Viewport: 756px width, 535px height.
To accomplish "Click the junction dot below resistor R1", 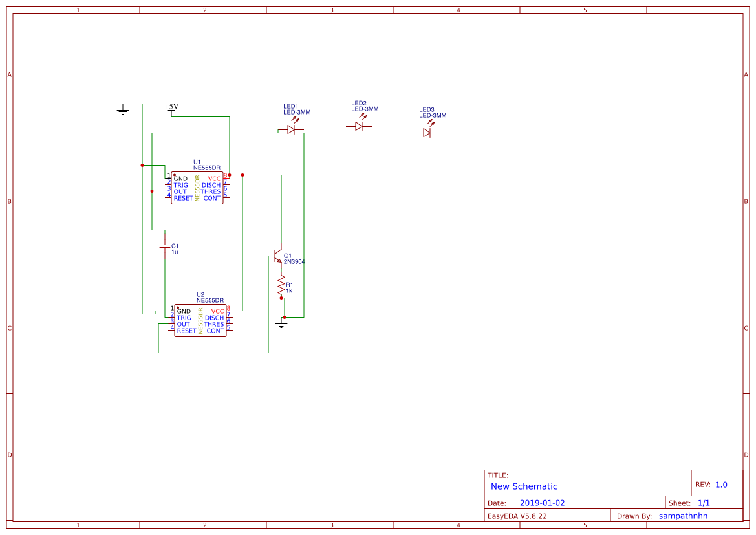I will click(x=281, y=298).
